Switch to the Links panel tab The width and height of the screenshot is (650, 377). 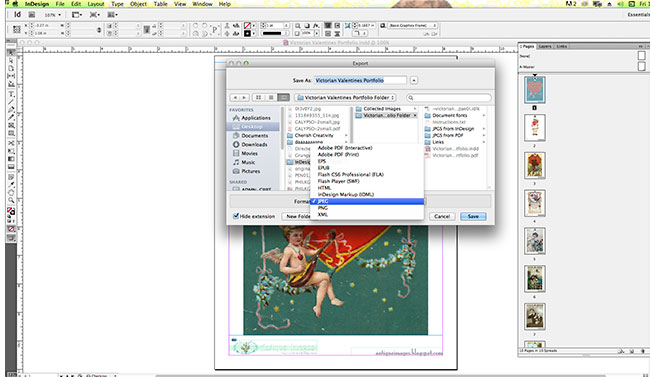pos(561,46)
